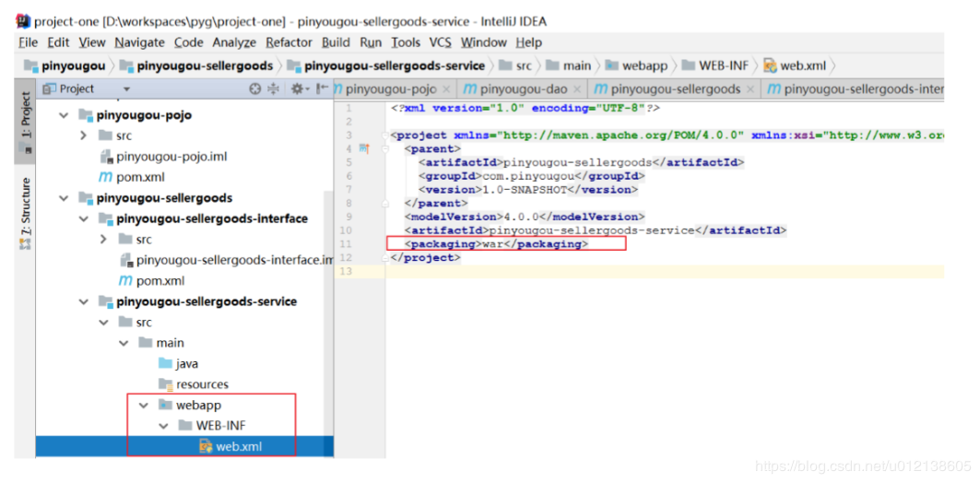Open the Project view type dropdown

pos(127,89)
